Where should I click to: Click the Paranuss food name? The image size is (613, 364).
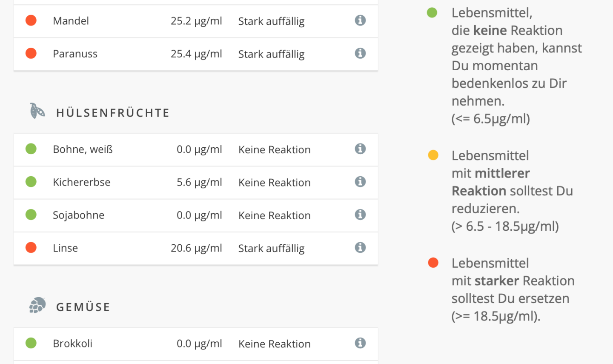75,54
